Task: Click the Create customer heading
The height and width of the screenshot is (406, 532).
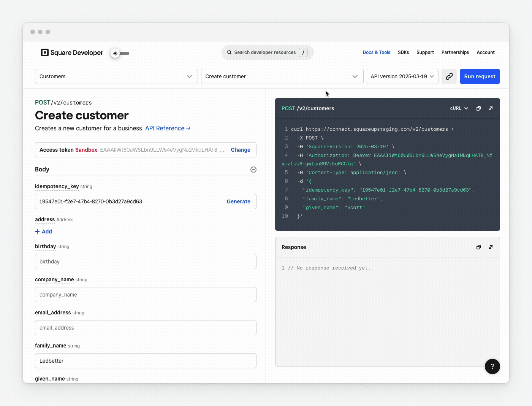Action: click(x=82, y=115)
